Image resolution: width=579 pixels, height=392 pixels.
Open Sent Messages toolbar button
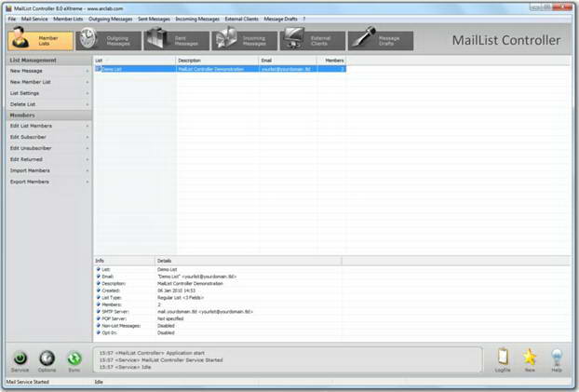(177, 40)
